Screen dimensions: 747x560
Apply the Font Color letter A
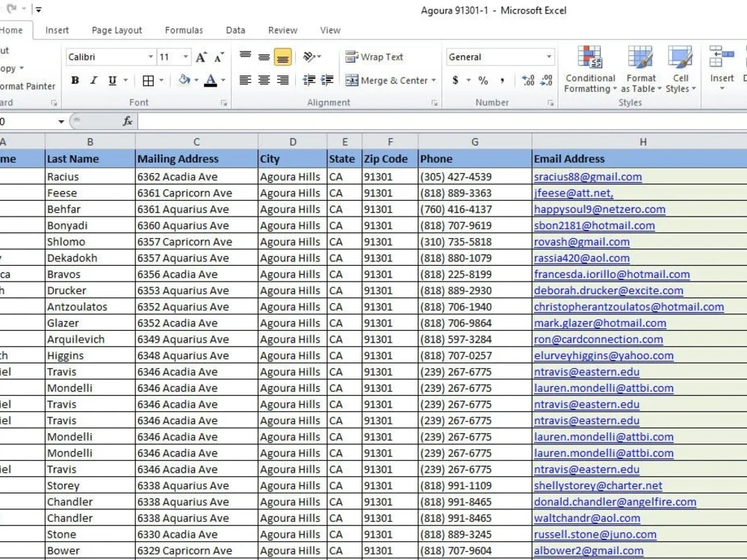pos(211,80)
